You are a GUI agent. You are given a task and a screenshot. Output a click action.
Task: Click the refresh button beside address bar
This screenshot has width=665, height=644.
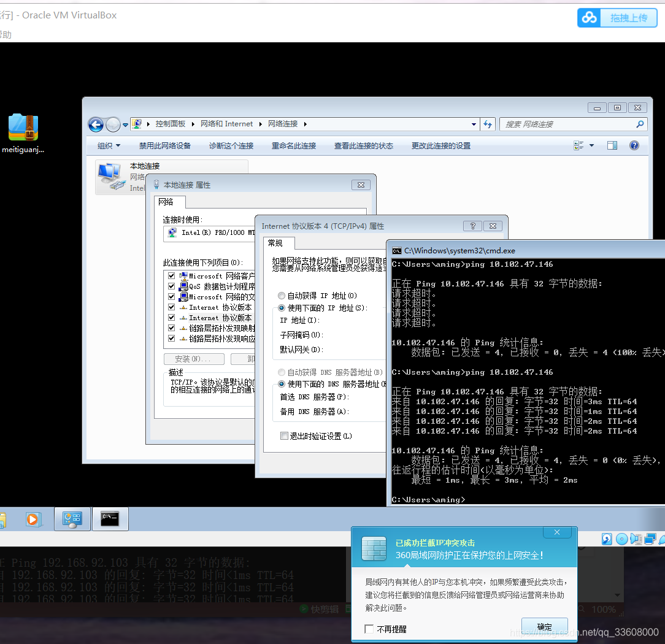[x=488, y=125]
